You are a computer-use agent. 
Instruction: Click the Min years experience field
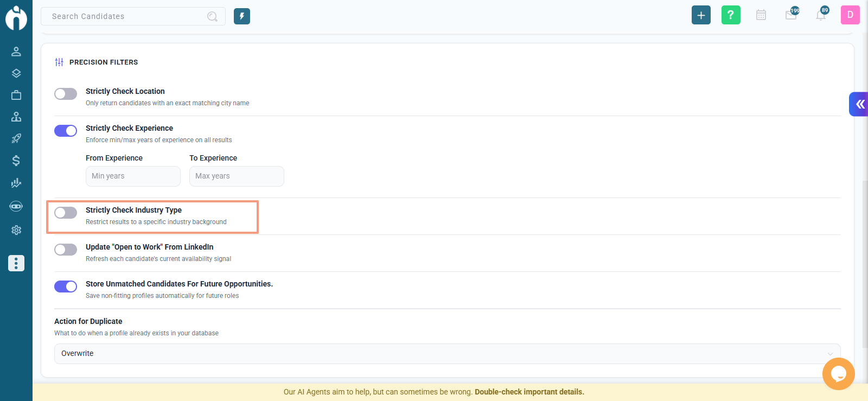tap(133, 176)
